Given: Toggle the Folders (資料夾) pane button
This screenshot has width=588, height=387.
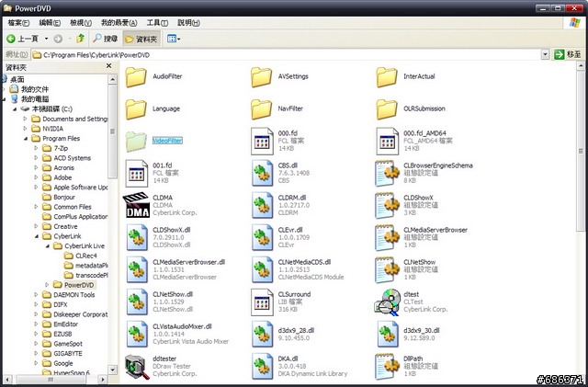Looking at the screenshot, I should point(141,39).
